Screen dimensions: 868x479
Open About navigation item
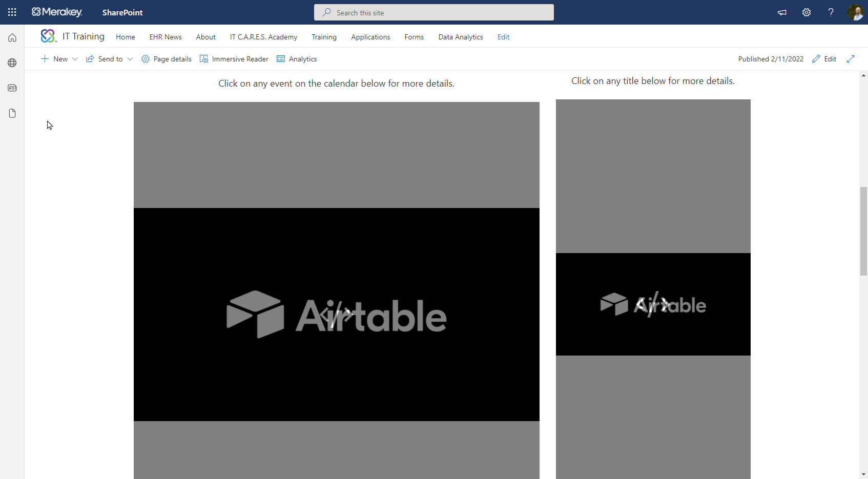point(206,37)
